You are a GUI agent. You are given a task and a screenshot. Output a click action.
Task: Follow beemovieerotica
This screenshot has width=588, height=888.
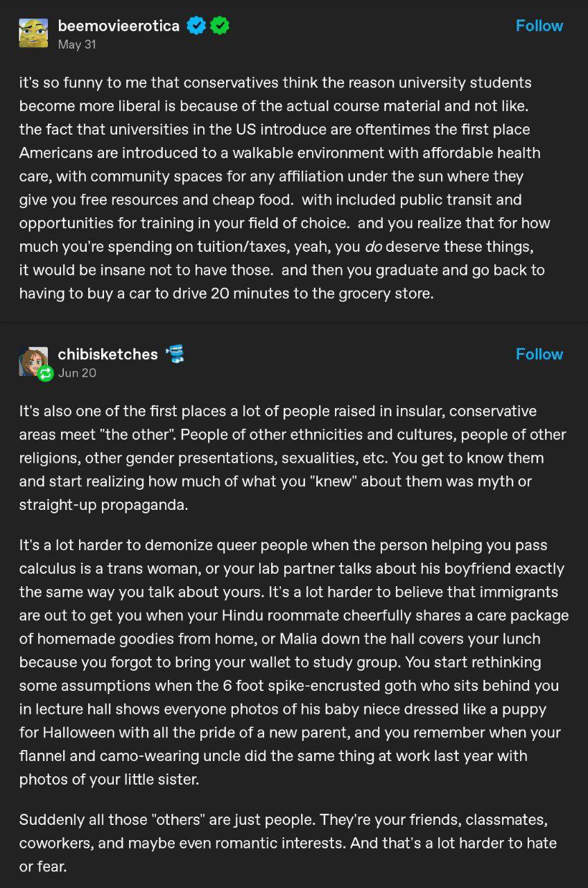tap(539, 26)
